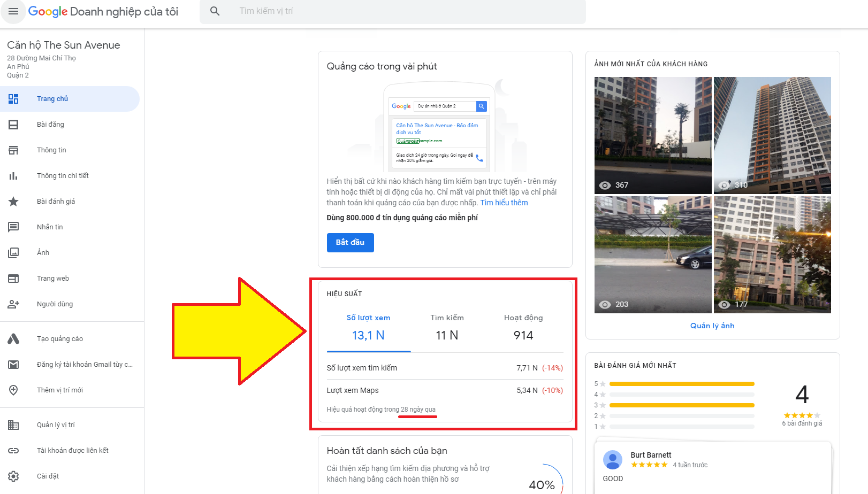This screenshot has height=494, width=868.
Task: Select Bài đánh giá menu entry
Action: (70, 202)
